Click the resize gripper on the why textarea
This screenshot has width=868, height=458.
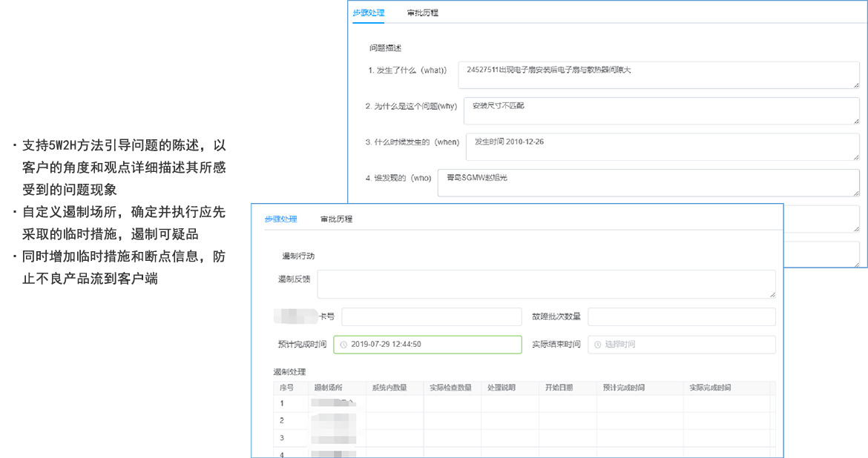click(858, 121)
